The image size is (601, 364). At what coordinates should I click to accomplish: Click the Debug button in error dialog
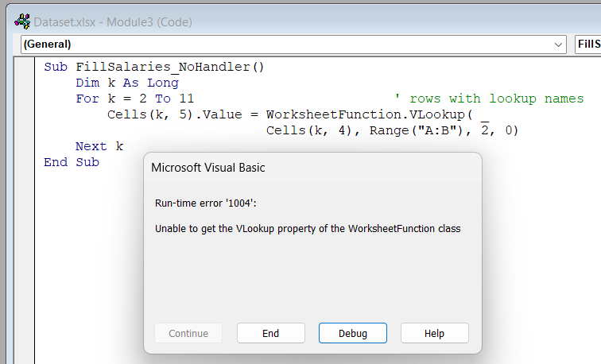[353, 333]
